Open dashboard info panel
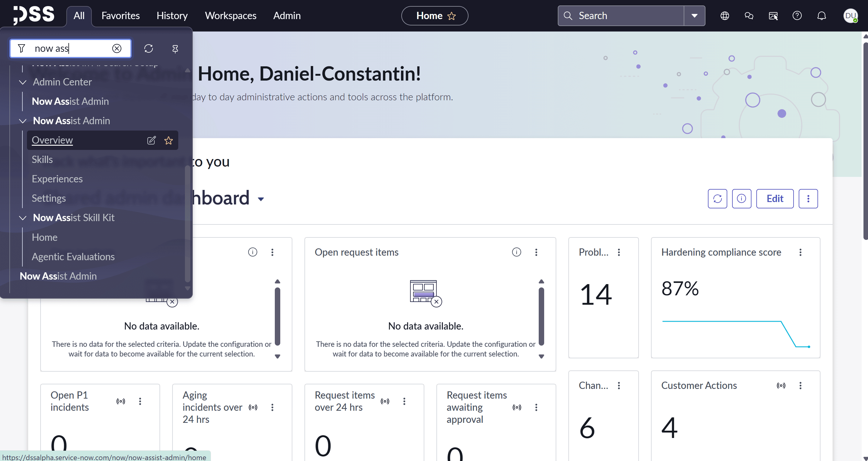 [x=741, y=199]
